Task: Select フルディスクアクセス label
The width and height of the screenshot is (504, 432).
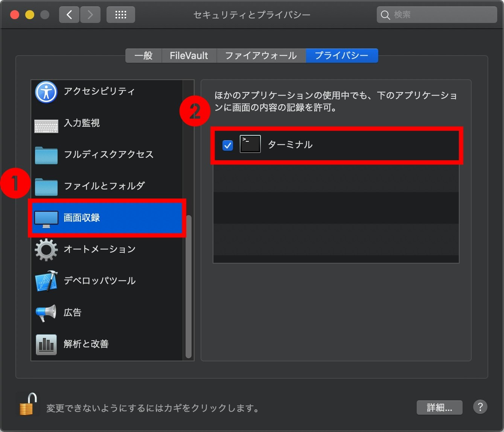Action: 109,155
